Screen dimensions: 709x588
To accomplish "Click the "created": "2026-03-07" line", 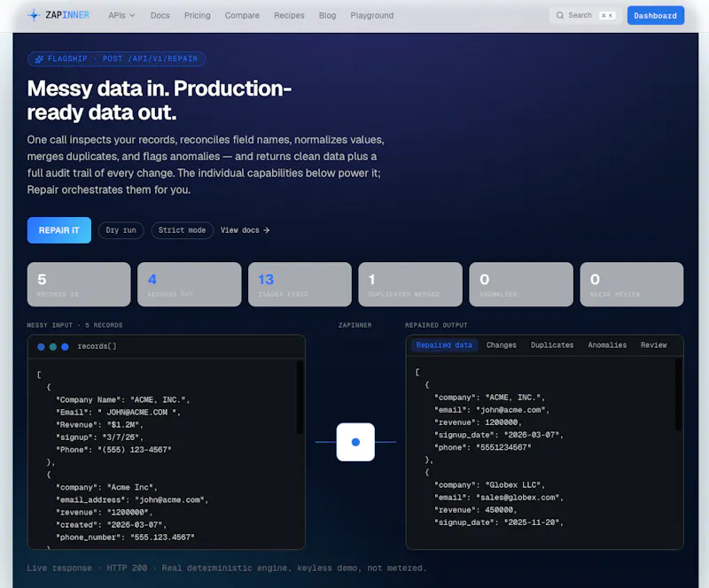I will coord(112,525).
